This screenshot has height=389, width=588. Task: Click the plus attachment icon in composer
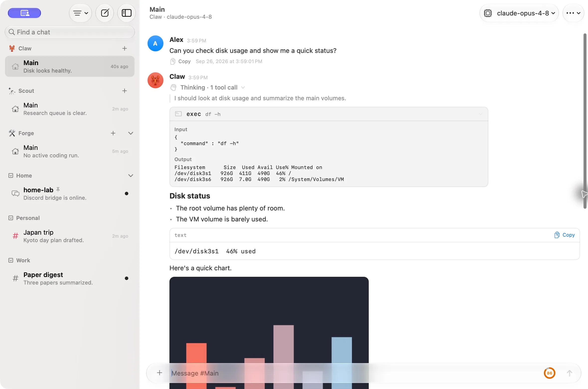point(160,373)
